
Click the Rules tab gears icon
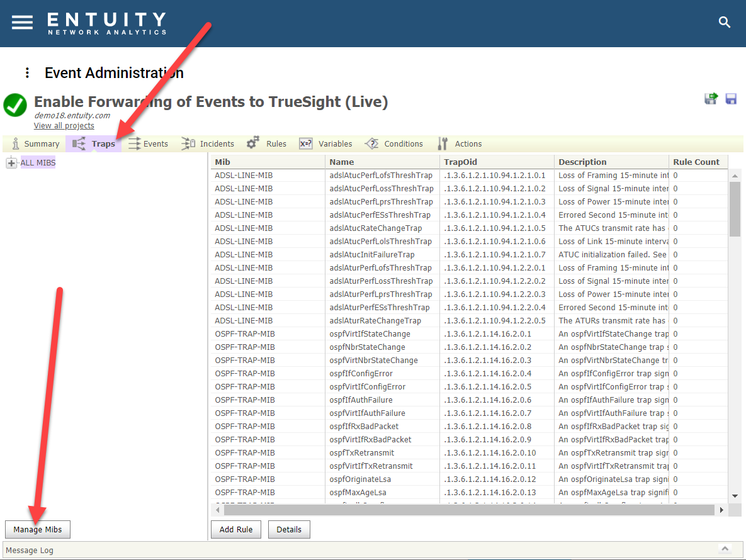[252, 143]
